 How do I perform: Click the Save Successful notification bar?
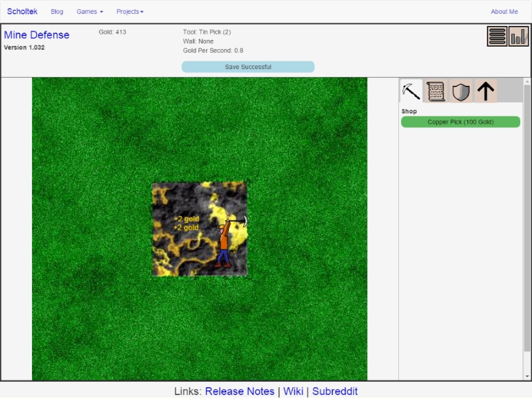248,67
